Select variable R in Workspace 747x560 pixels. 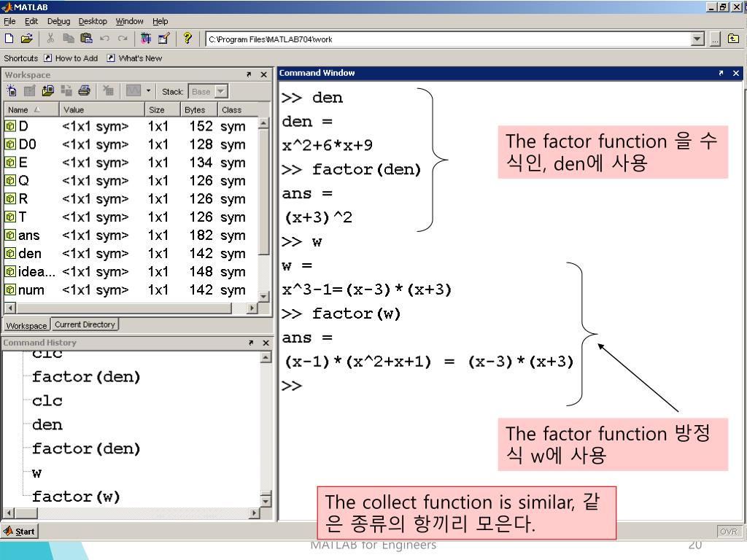(131, 198)
